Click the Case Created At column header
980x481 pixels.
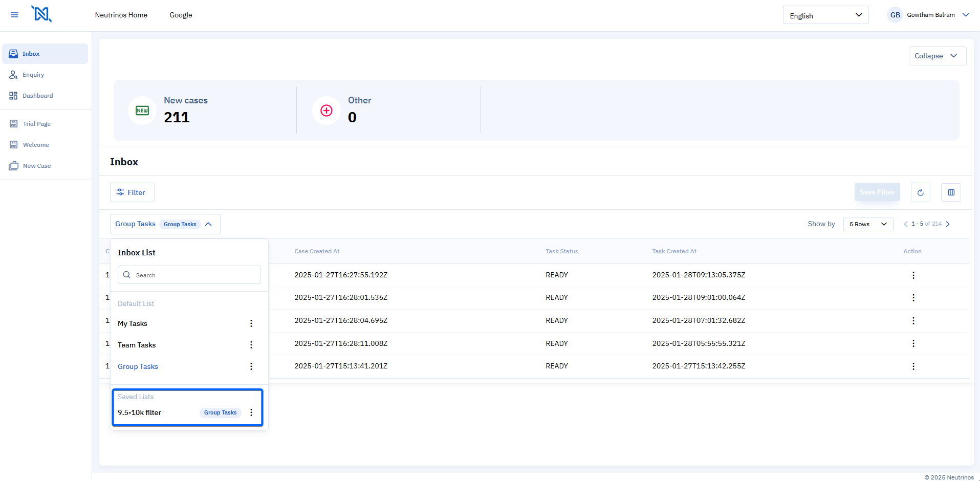317,251
